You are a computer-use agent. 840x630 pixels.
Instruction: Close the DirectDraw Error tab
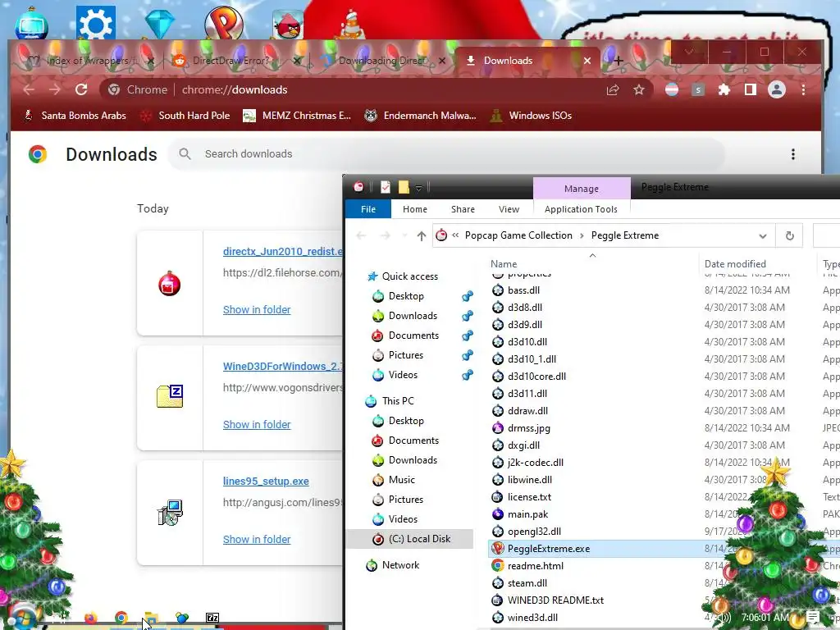[297, 61]
